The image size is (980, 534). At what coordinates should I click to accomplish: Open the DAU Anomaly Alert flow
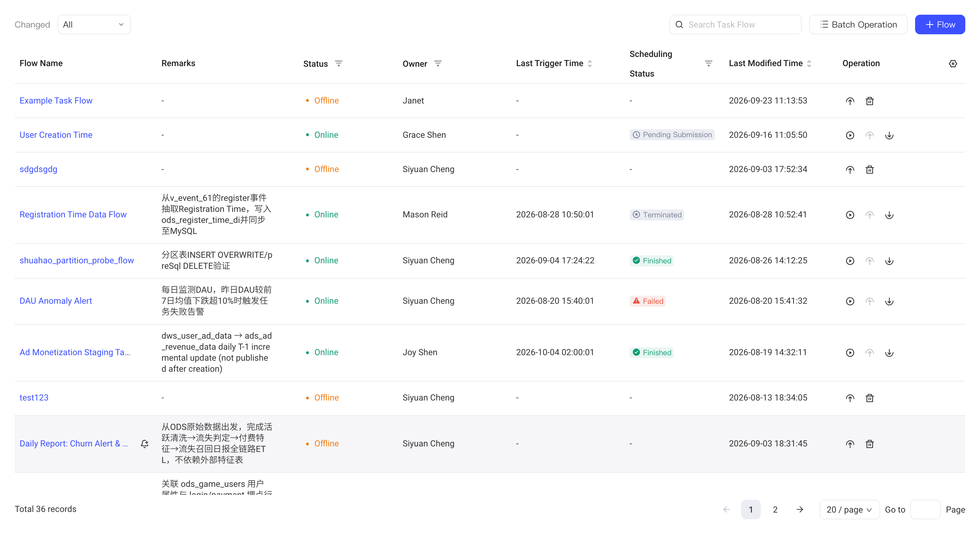click(56, 301)
